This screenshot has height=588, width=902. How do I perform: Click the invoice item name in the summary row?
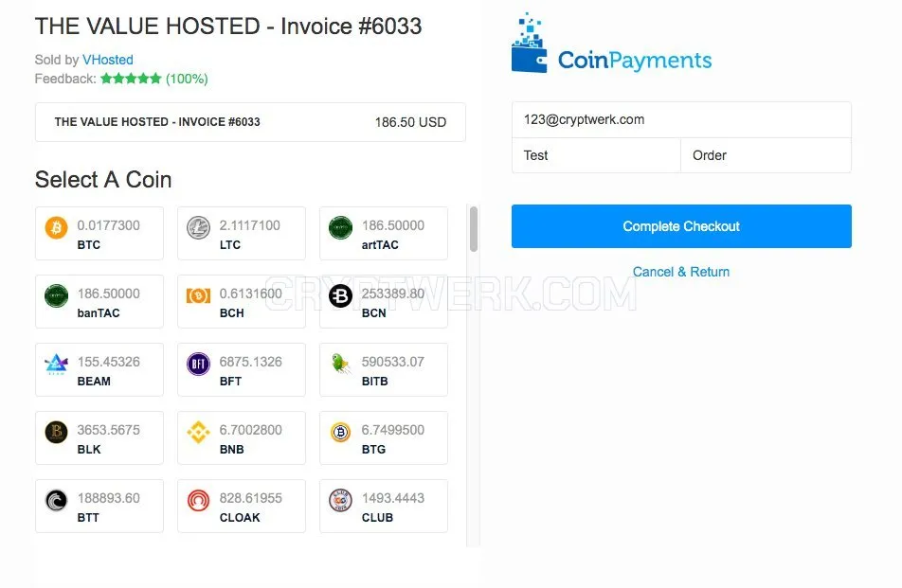pos(157,122)
